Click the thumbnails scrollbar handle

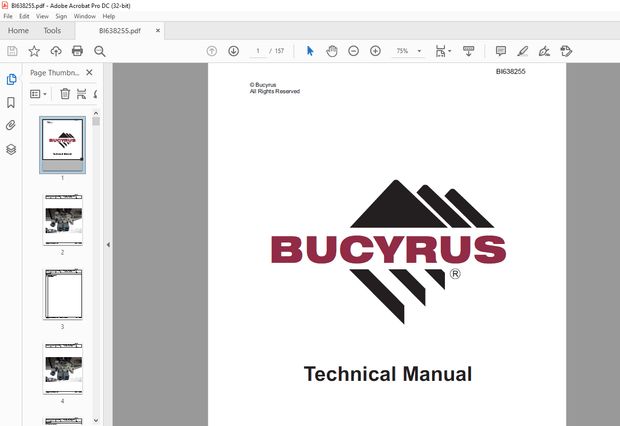pos(96,121)
